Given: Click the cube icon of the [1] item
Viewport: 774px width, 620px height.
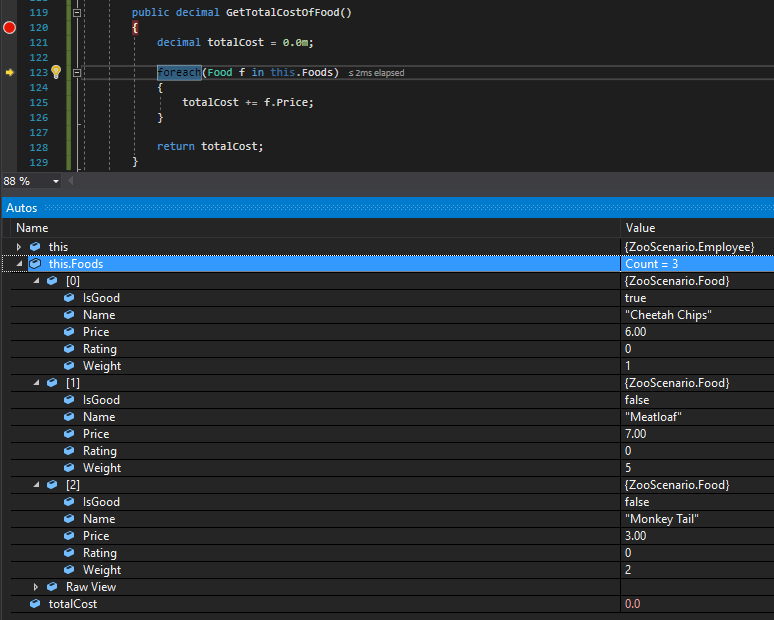Looking at the screenshot, I should click(52, 383).
